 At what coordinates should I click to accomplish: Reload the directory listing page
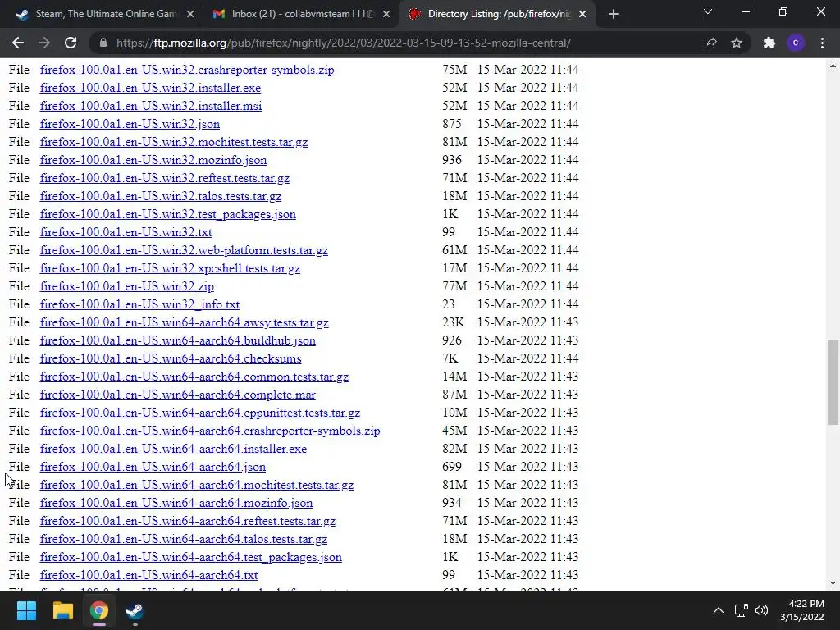[71, 43]
